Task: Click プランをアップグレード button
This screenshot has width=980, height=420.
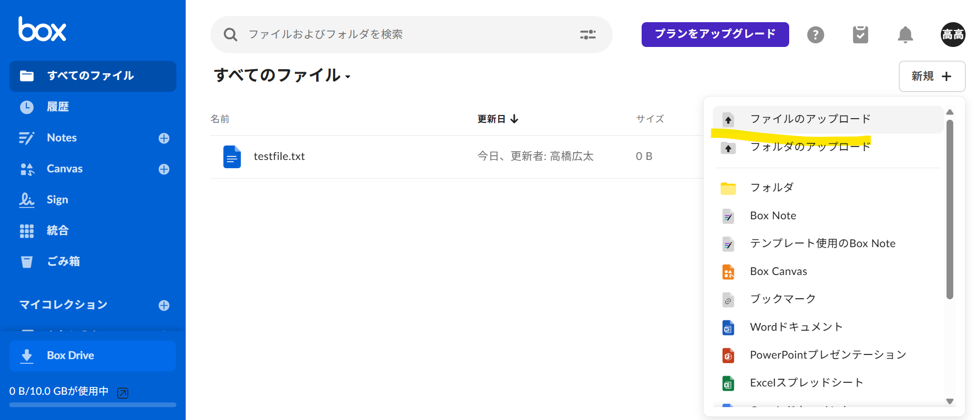Action: [x=715, y=35]
